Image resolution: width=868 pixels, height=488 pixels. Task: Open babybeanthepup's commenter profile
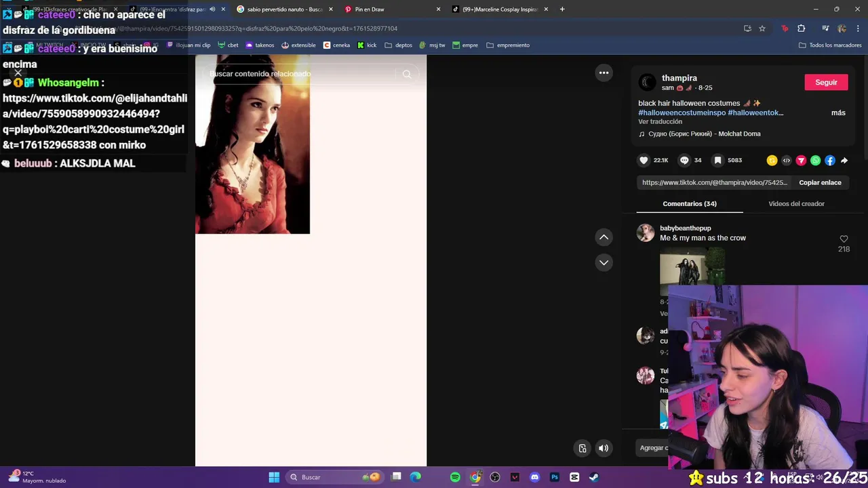(685, 228)
